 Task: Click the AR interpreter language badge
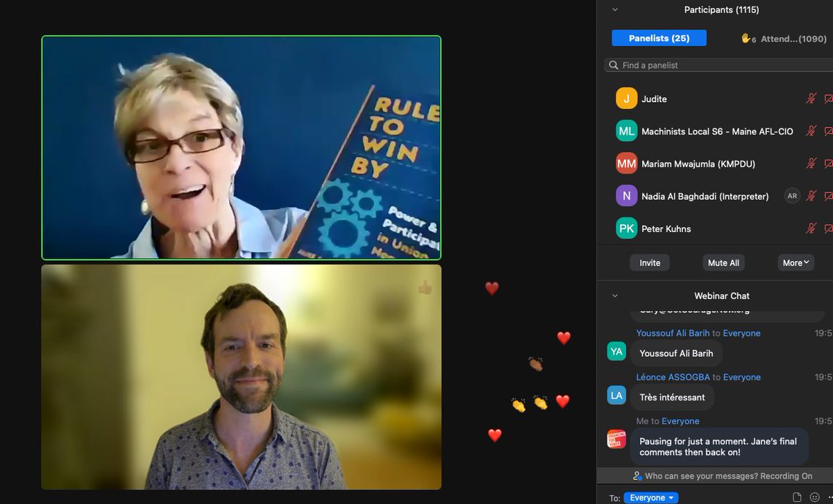coord(792,196)
